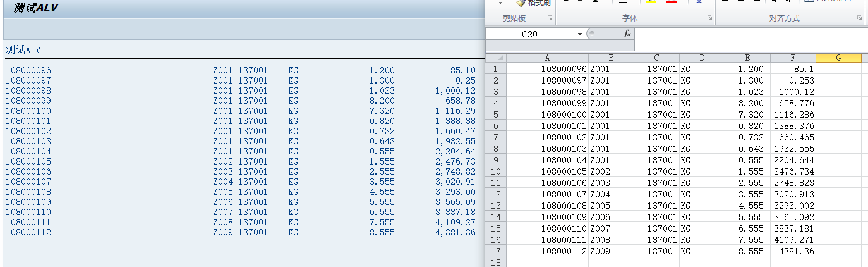The width and height of the screenshot is (868, 267).
Task: Select column D header in Excel
Action: click(702, 58)
